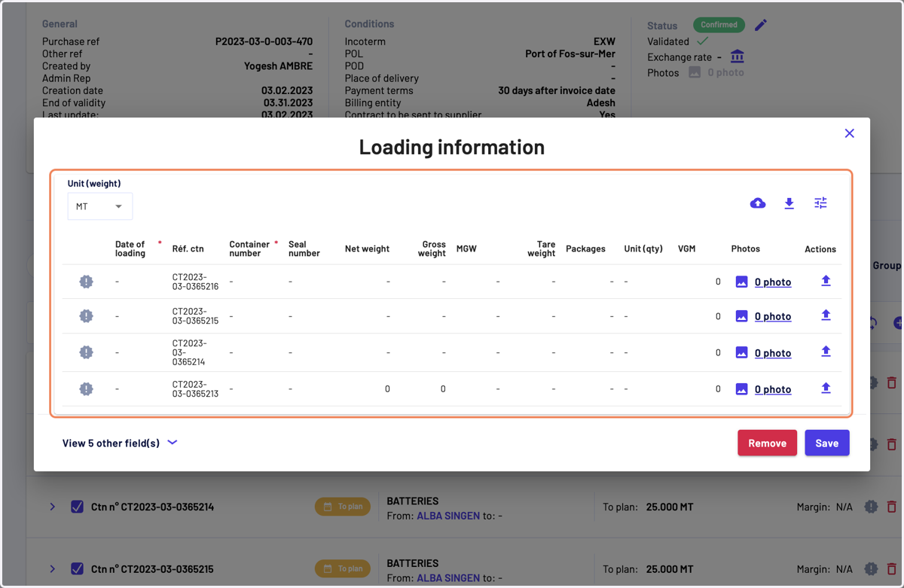This screenshot has width=904, height=588.
Task: Open 0 photo link for CT2023-03-0365214
Action: click(773, 353)
